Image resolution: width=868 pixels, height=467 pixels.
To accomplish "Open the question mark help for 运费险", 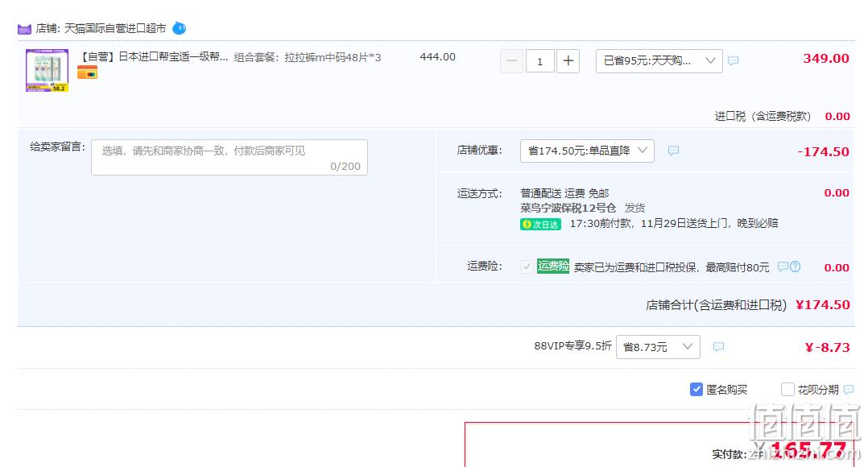I will [x=795, y=267].
